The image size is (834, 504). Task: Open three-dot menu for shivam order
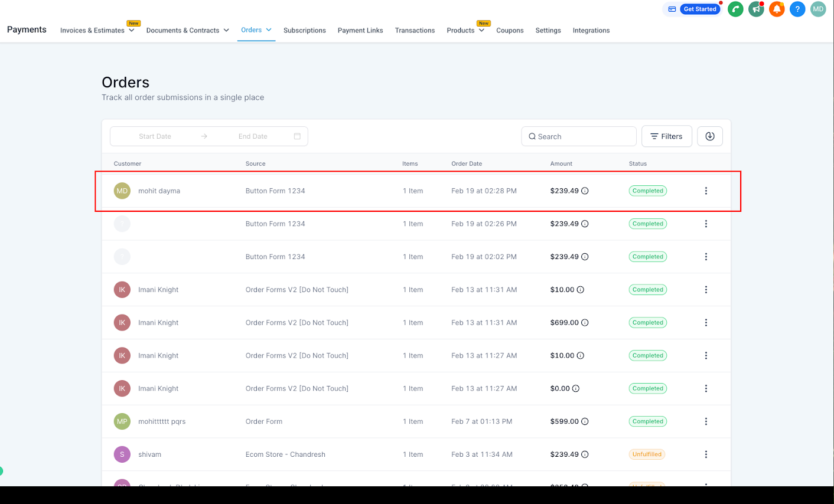706,454
